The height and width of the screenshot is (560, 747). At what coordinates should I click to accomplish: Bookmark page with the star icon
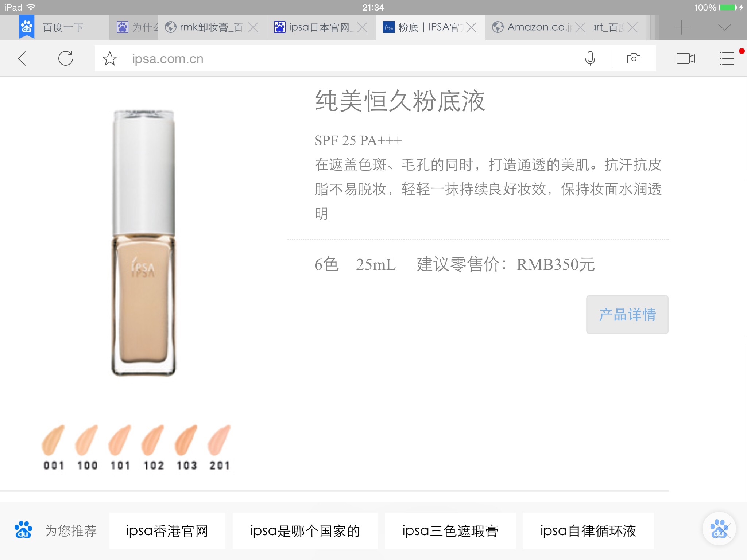pos(109,59)
